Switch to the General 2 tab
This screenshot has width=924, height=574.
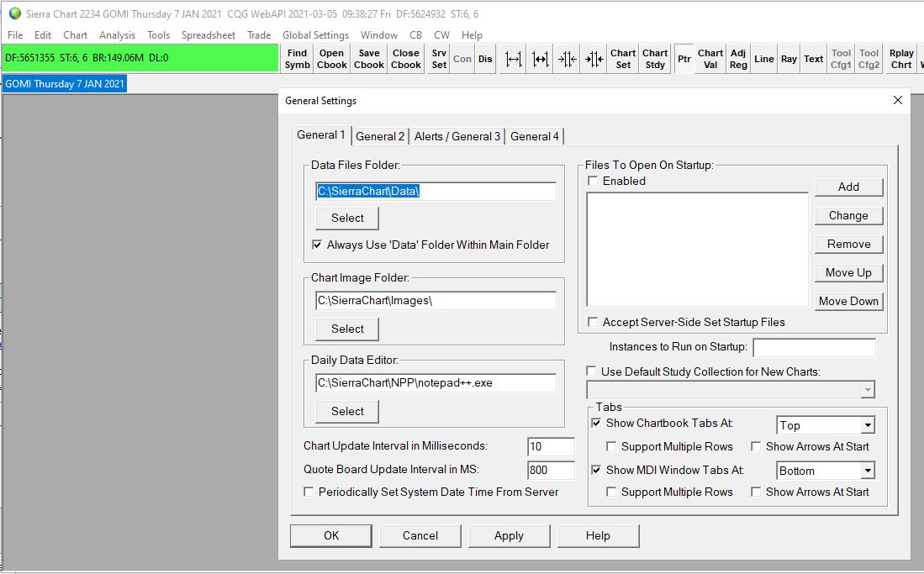380,136
